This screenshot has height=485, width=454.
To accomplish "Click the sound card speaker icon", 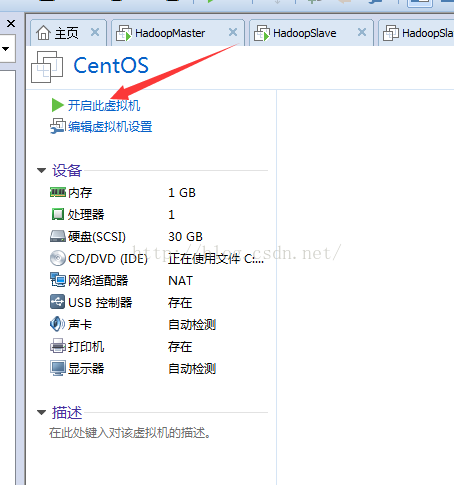I will [57, 324].
